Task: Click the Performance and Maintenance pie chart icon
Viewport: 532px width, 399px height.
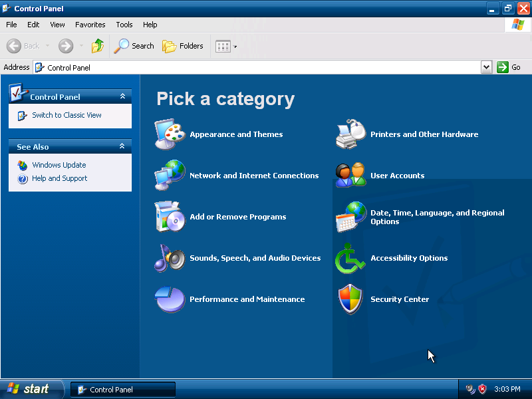Action: 170,299
